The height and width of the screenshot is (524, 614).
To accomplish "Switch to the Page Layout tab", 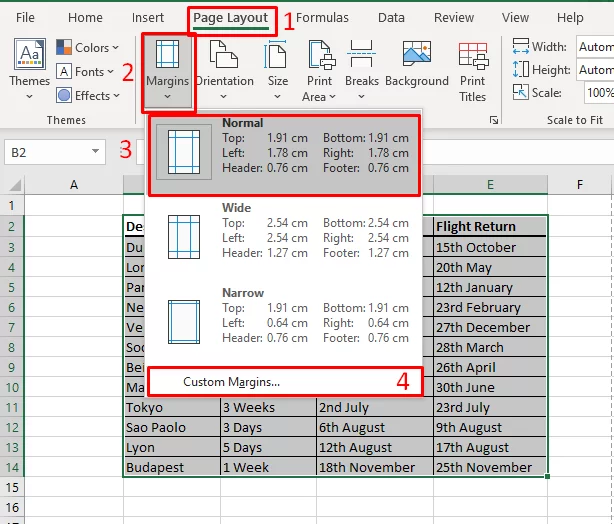I will tap(231, 19).
